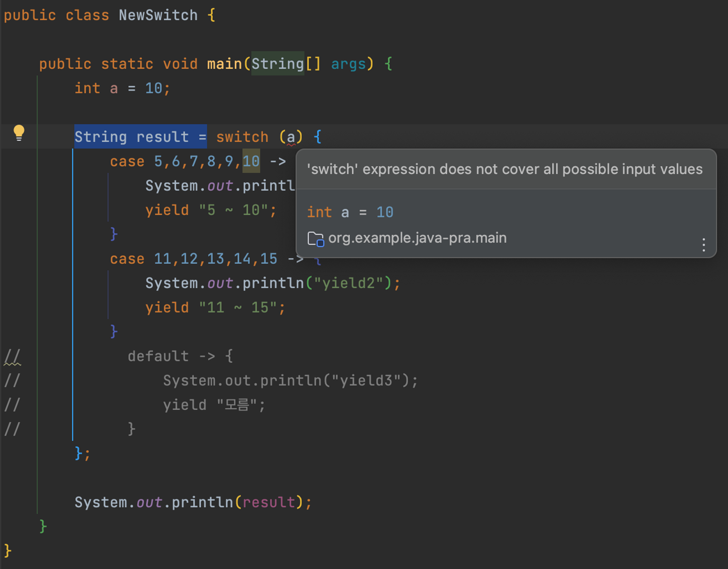The image size is (728, 569).
Task: Click the module folder icon in tooltip
Action: (x=315, y=239)
